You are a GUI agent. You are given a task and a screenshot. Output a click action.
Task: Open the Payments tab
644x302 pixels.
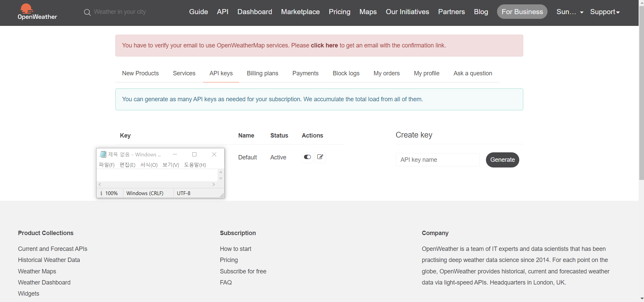pos(305,73)
